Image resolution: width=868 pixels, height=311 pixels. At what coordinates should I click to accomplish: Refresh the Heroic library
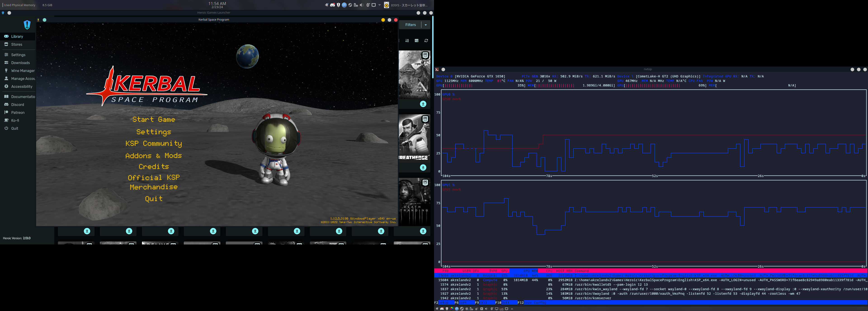pyautogui.click(x=426, y=41)
